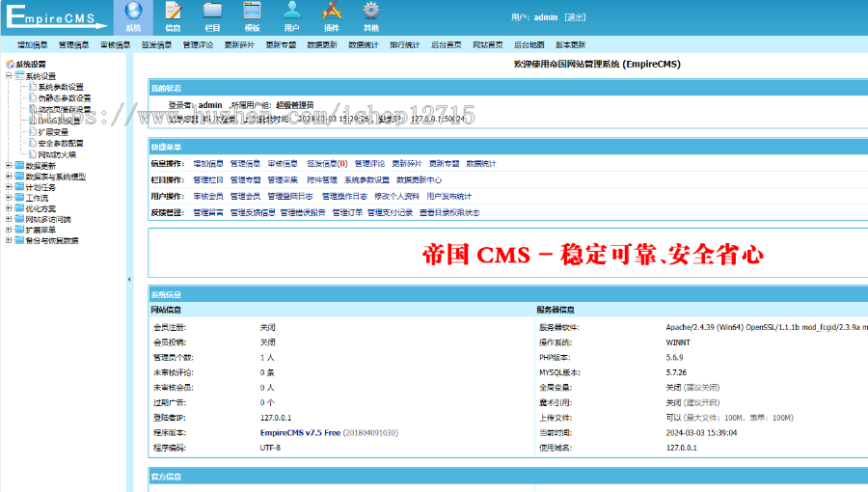The width and height of the screenshot is (868, 492).
Task: Open the 用户 person icon tab
Action: tap(291, 17)
